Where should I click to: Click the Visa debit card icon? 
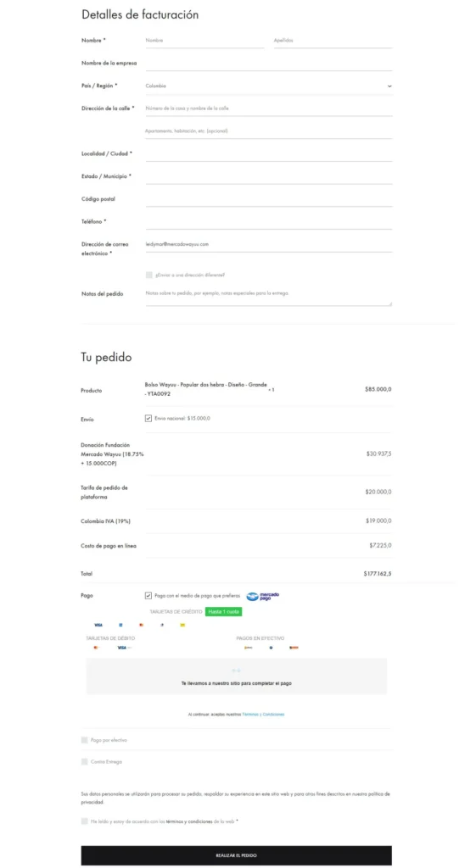(122, 647)
